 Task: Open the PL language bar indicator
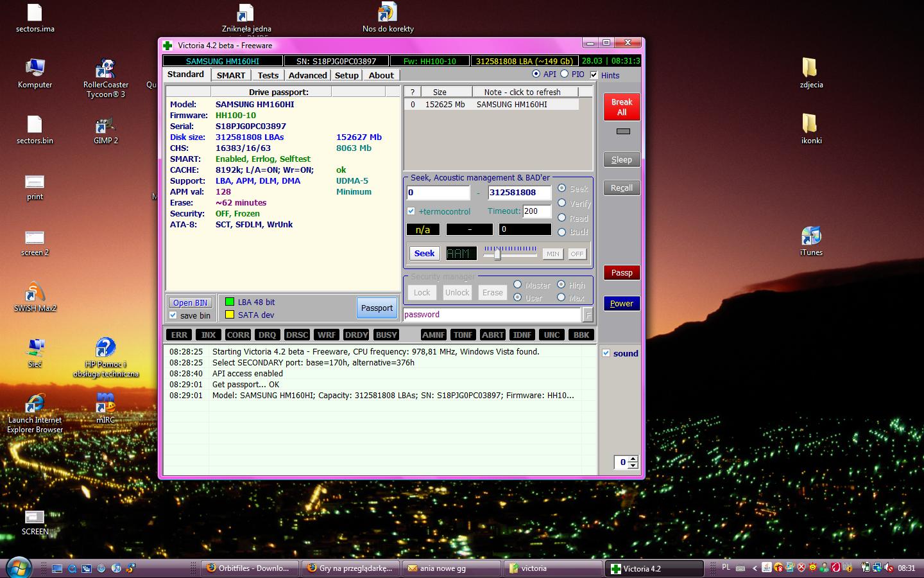pyautogui.click(x=726, y=567)
